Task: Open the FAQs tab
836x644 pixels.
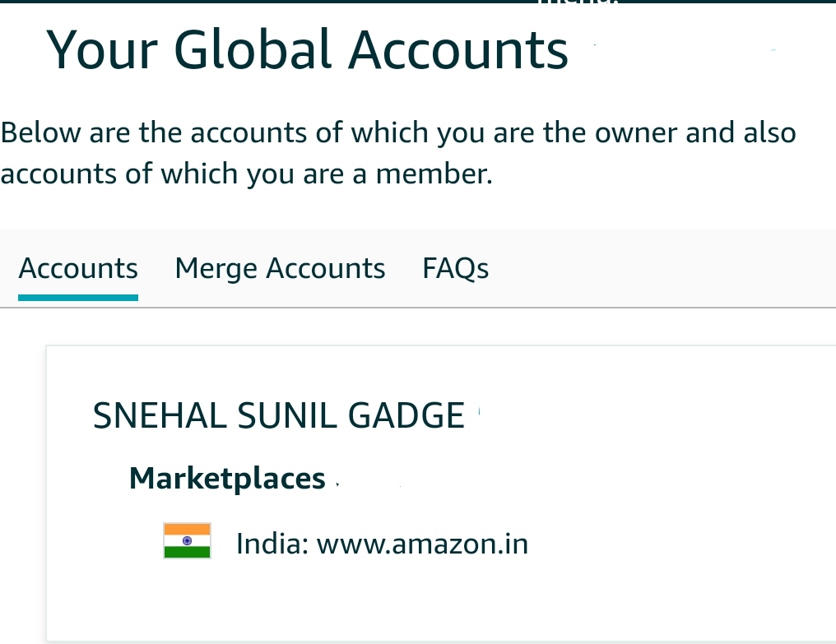Action: coord(455,269)
